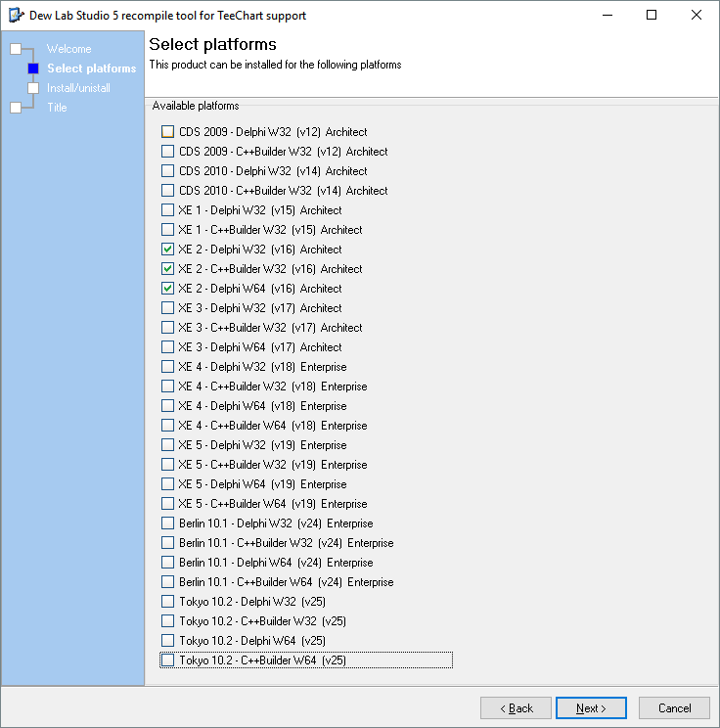
Task: Check XE 4 - C++Builder W64 (v18) Enterprise
Action: 167,426
